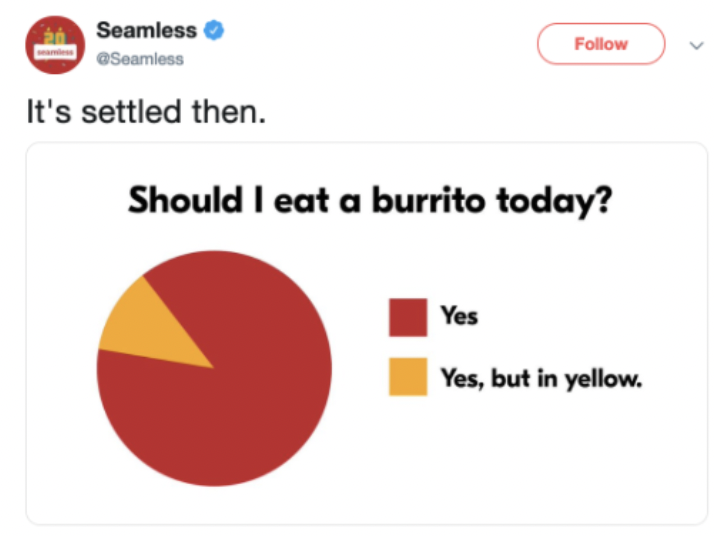Click the yellow legend swatch
Screen dimensions: 714x536
pos(408,377)
